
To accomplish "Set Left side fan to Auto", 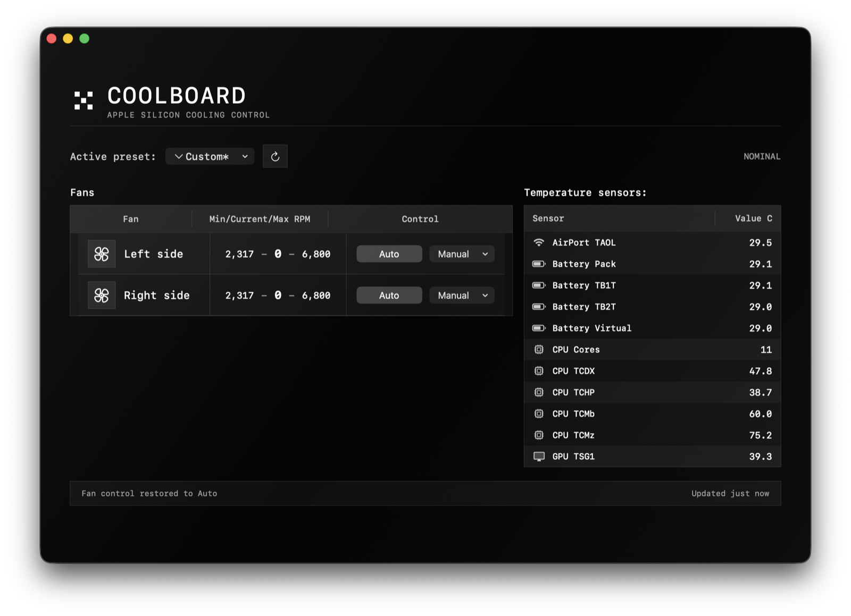I will [389, 254].
